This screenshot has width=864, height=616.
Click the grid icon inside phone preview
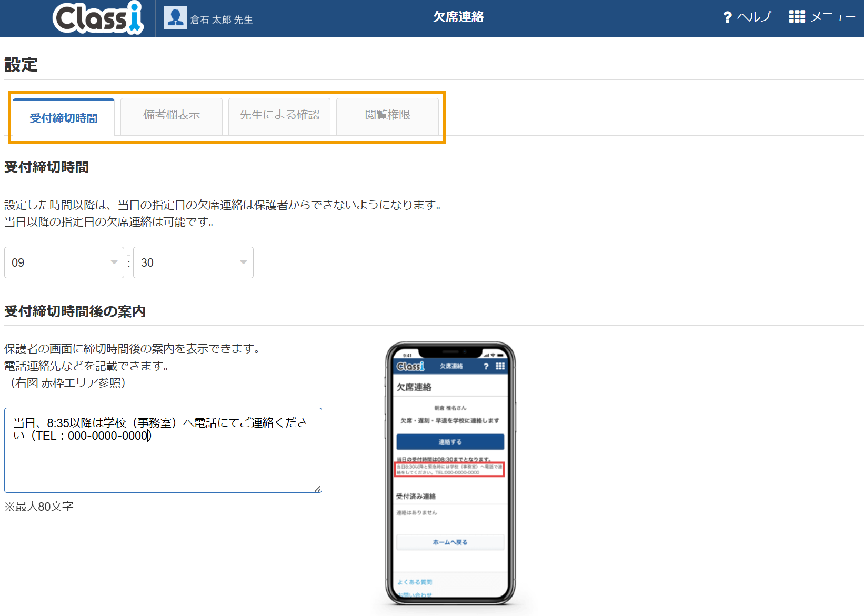[500, 366]
